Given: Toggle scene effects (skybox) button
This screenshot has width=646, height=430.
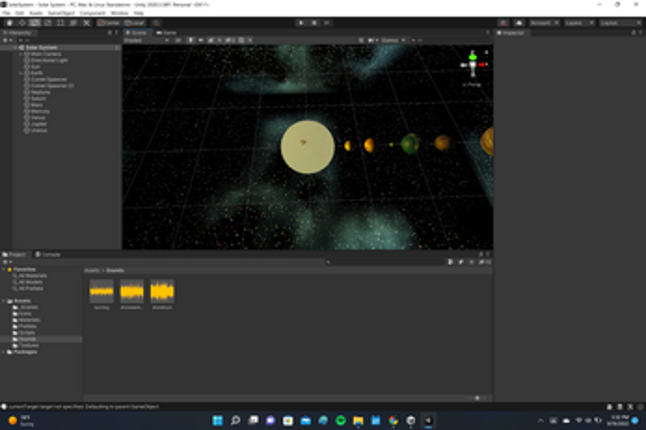Looking at the screenshot, I should pos(211,40).
